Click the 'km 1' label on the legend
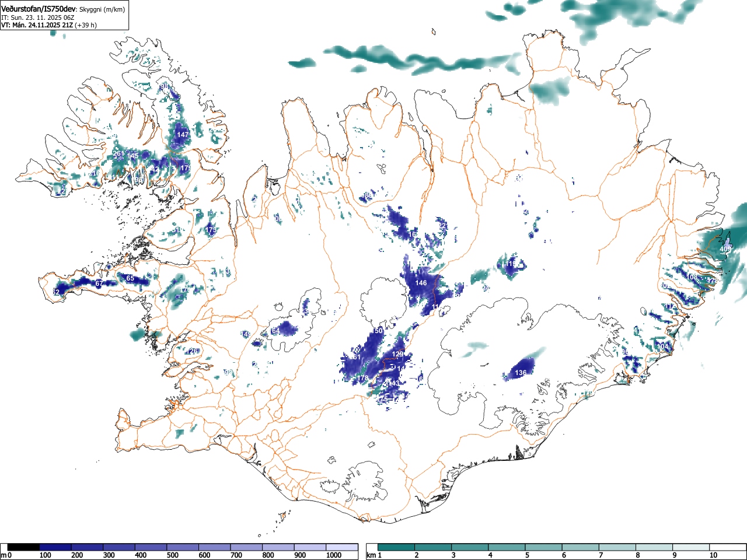747x560 pixels. coord(373,555)
